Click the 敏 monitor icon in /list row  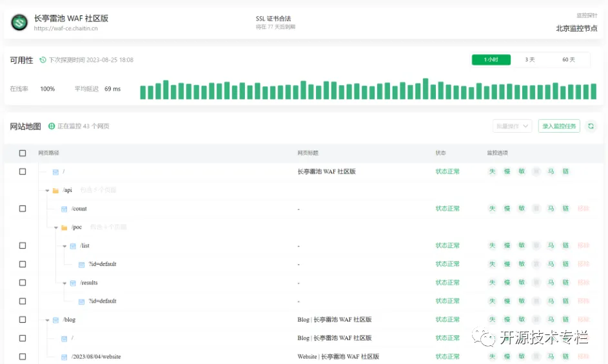(522, 245)
